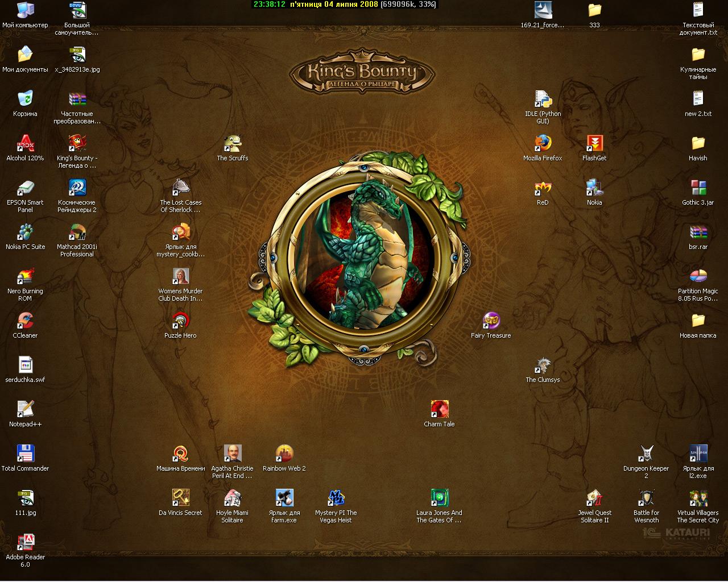Open Новая папка folder
The image size is (728, 582).
[x=698, y=320]
